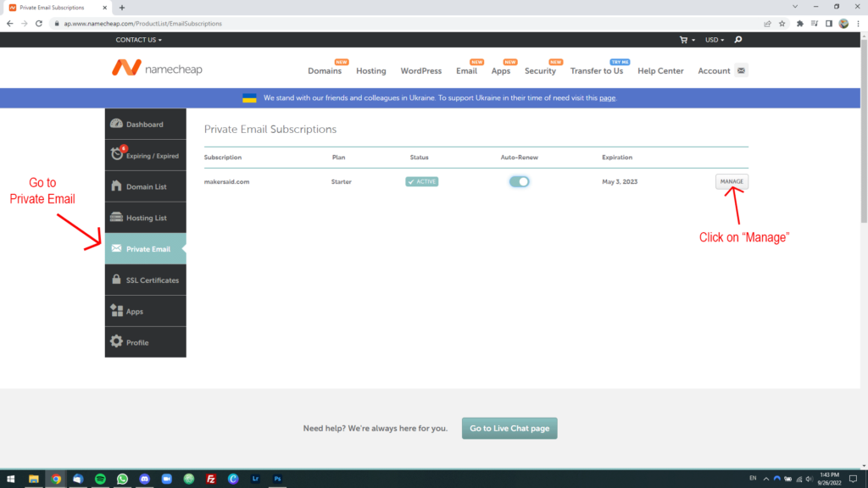Open the taskbar notification center icon
This screenshot has height=488, width=868.
coord(853,479)
